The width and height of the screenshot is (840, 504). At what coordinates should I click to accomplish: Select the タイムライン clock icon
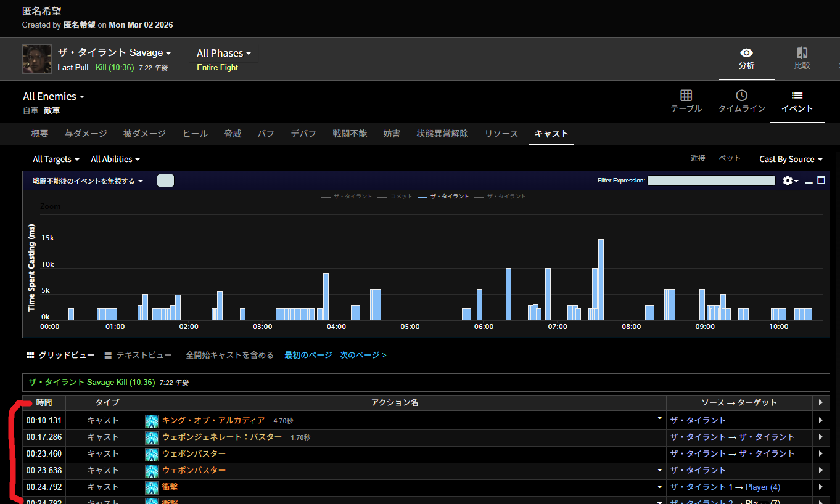pyautogui.click(x=741, y=96)
